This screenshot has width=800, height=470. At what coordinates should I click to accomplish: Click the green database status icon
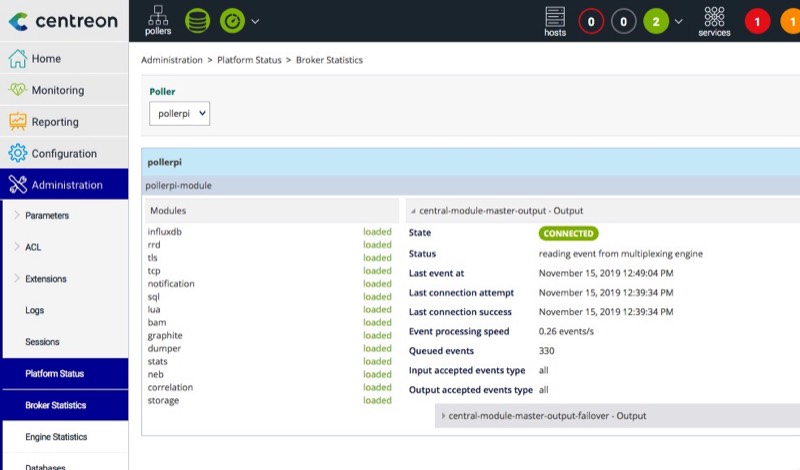pyautogui.click(x=198, y=20)
